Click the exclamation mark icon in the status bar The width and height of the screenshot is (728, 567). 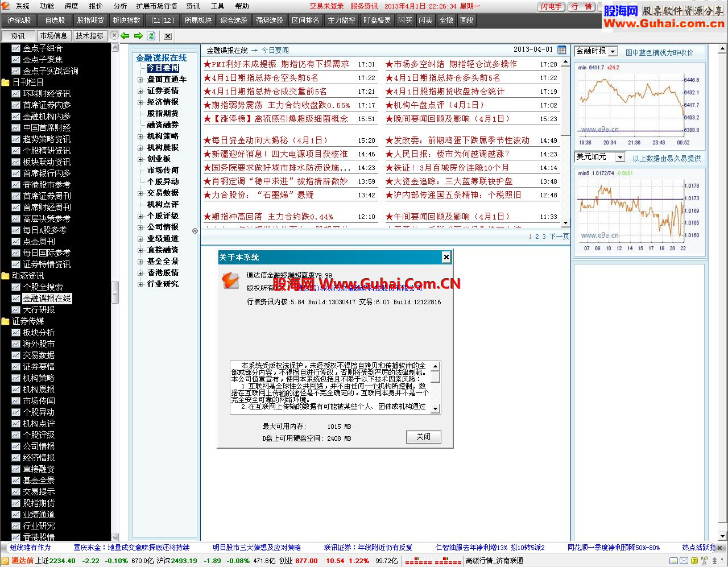tap(722, 561)
